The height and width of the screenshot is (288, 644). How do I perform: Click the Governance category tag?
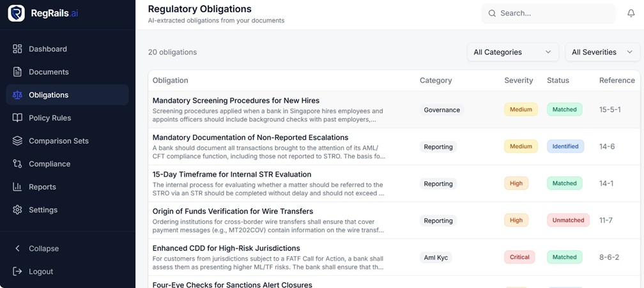441,110
